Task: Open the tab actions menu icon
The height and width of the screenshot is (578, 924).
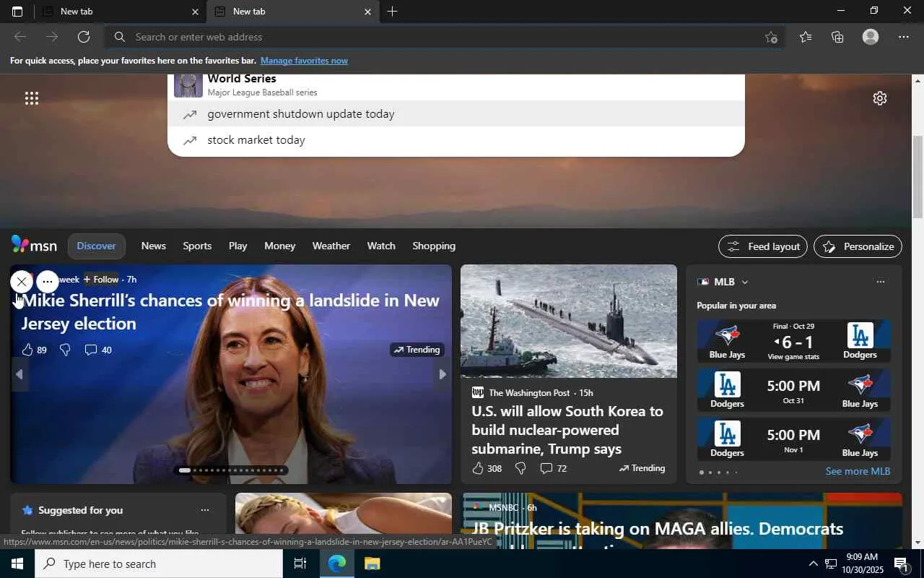Action: click(17, 12)
